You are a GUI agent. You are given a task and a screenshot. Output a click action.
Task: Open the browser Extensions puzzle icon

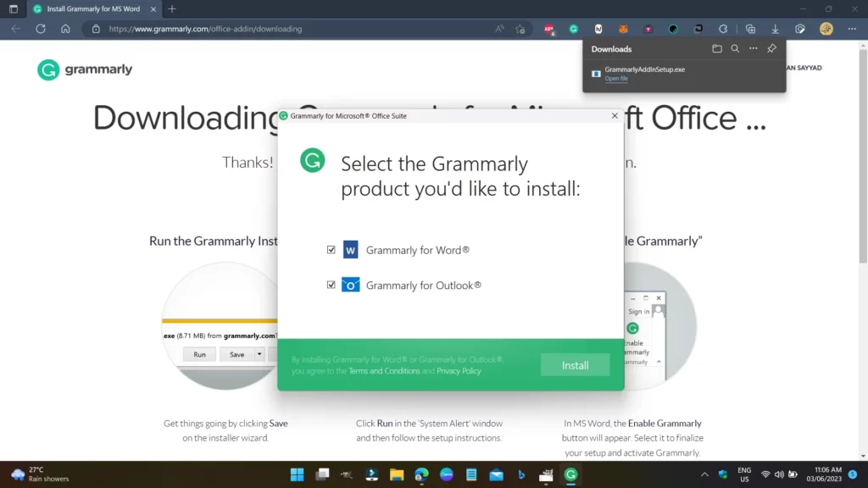(x=723, y=29)
